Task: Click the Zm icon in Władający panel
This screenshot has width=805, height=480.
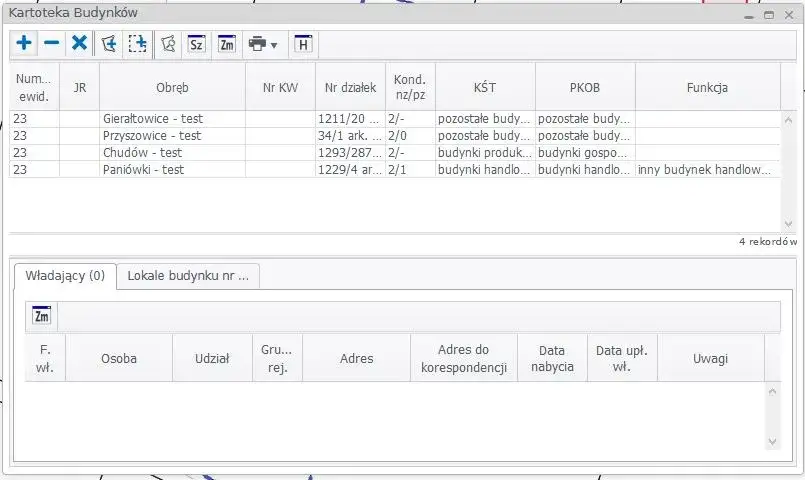Action: click(41, 316)
